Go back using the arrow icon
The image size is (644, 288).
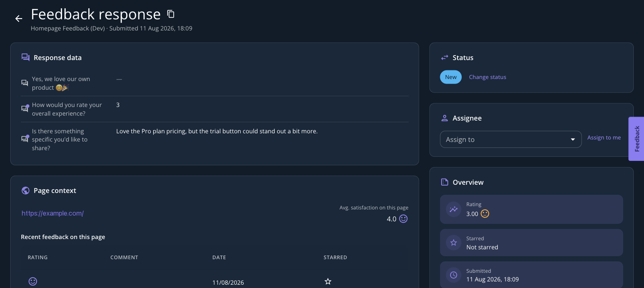tap(18, 19)
